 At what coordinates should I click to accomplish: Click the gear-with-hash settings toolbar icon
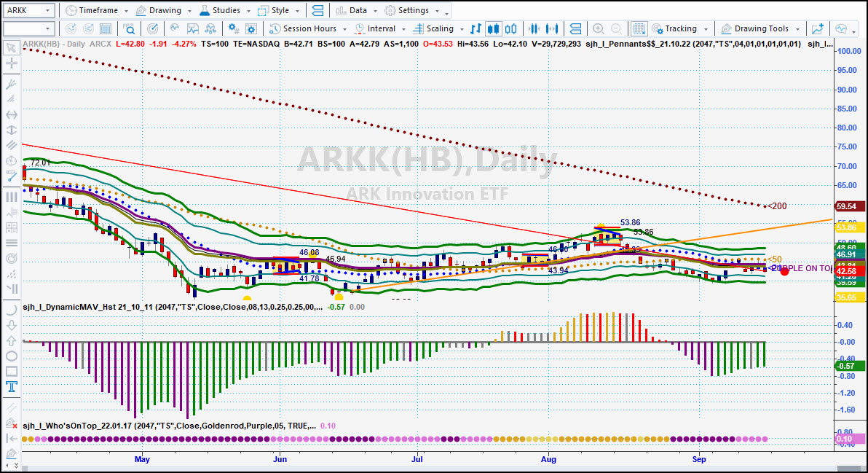pos(234,29)
